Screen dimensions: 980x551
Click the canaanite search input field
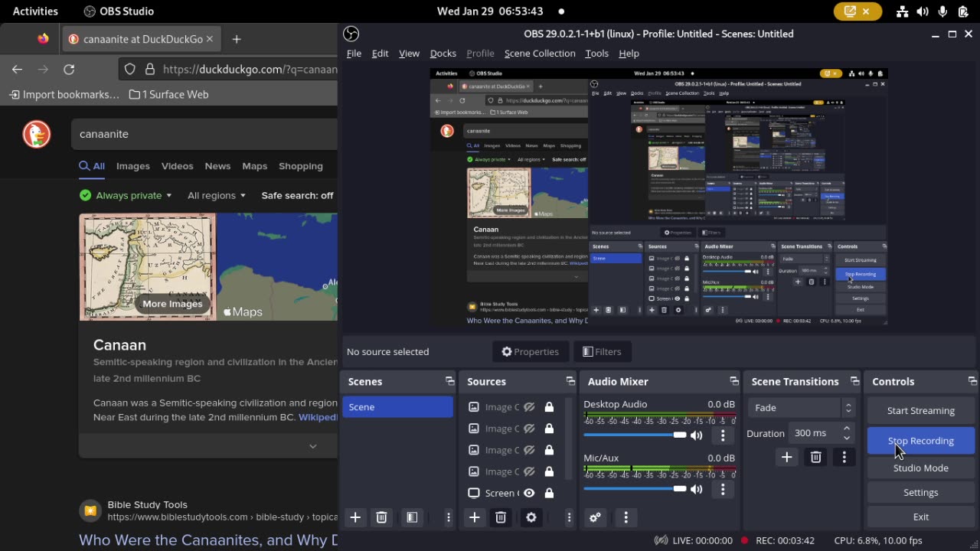204,134
